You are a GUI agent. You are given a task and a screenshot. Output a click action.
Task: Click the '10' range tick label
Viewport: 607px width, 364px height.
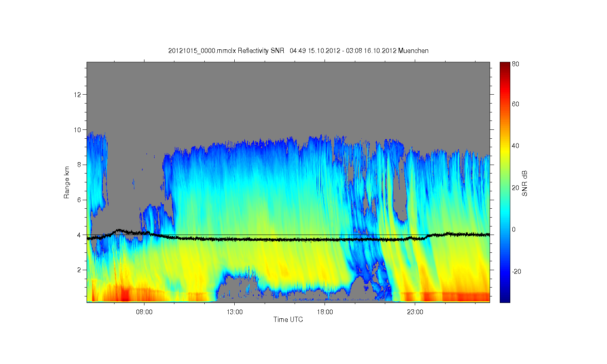pyautogui.click(x=78, y=130)
